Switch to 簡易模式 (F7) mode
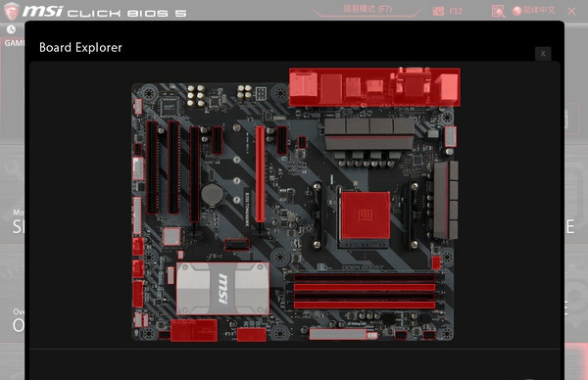 click(x=367, y=9)
